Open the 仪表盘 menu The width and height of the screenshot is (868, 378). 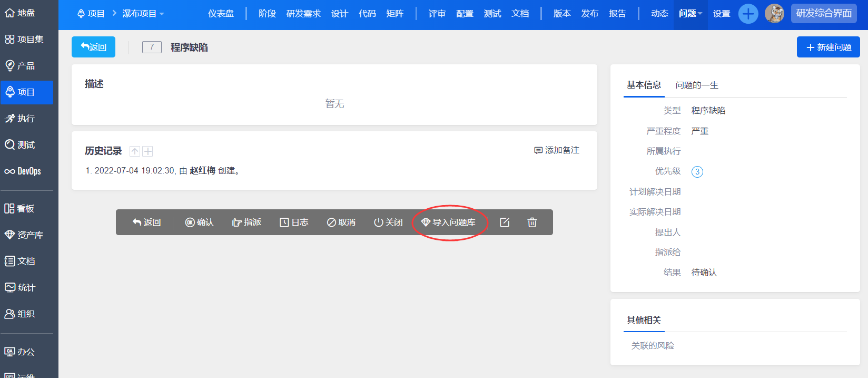point(221,14)
